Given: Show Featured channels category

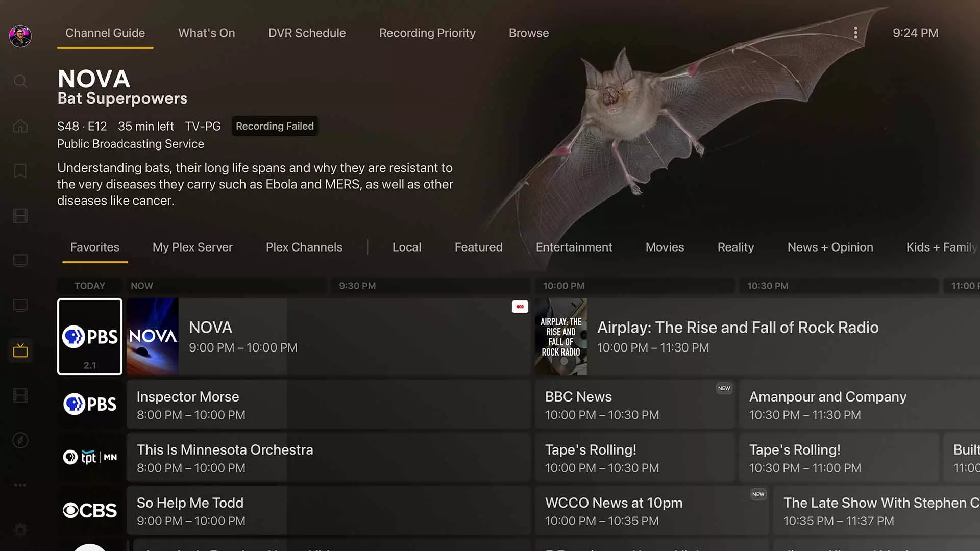Looking at the screenshot, I should [479, 247].
